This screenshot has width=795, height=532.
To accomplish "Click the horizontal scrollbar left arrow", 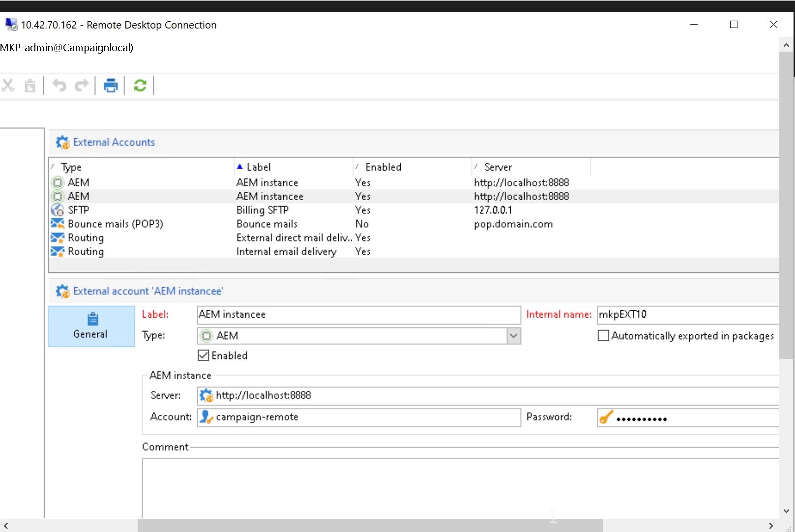I will tap(6, 526).
